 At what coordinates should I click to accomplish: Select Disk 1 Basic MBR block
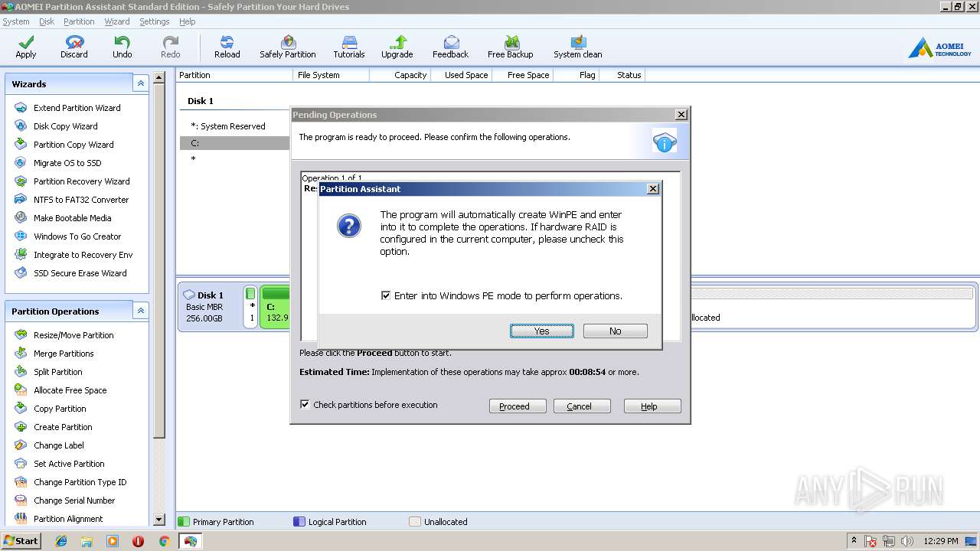(x=210, y=306)
